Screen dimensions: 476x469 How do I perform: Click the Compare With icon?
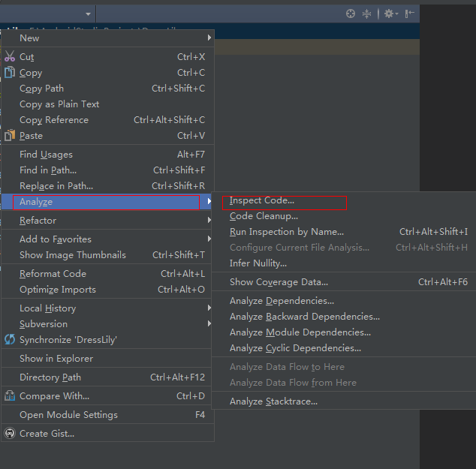point(10,395)
